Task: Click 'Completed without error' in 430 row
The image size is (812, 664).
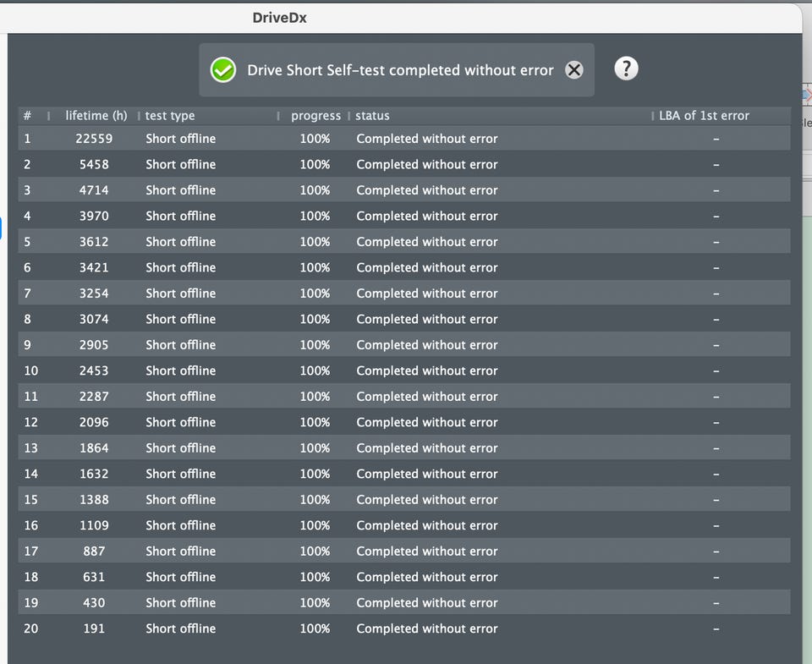Action: point(427,603)
